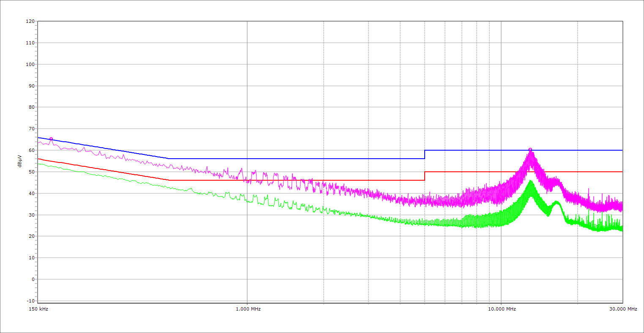Select the 30 y-axis tick label
Viewport: 644px width, 333px height.
pos(31,215)
